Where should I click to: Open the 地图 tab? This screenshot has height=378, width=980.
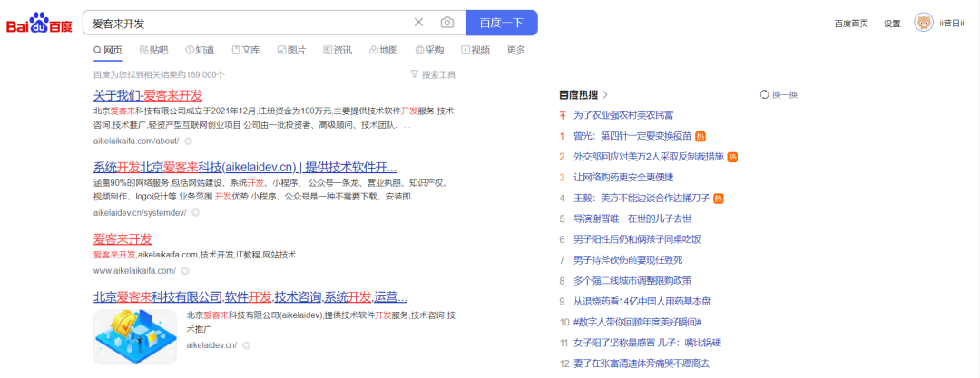(384, 50)
